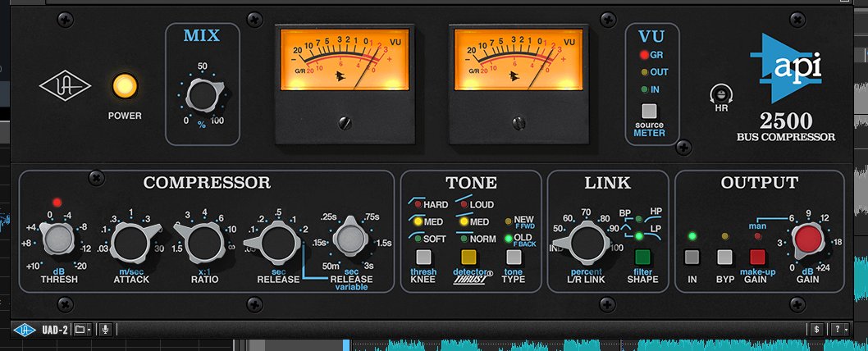Toggle the BYP bypass button
Screen dimensions: 868x351
click(x=724, y=258)
